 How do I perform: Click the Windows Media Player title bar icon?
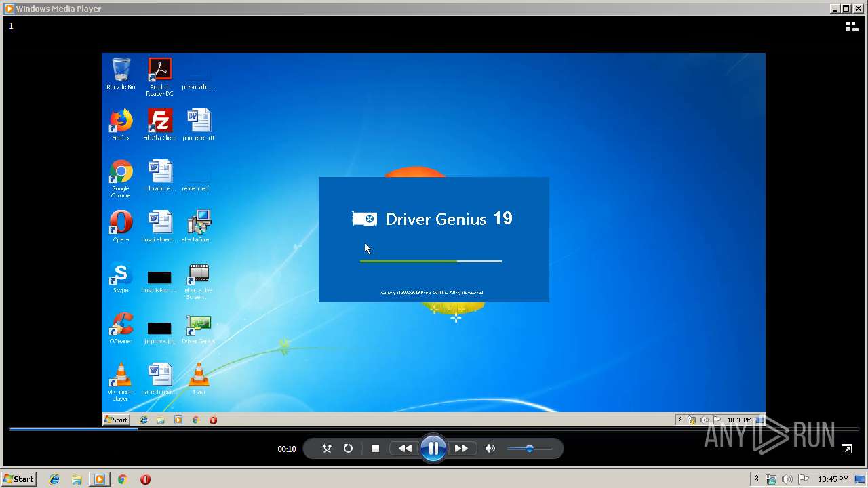[9, 9]
